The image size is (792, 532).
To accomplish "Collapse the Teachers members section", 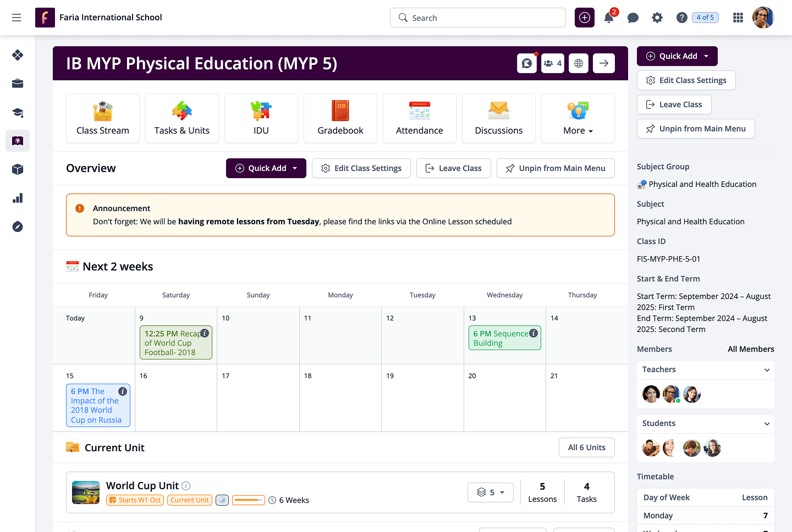I will point(767,370).
